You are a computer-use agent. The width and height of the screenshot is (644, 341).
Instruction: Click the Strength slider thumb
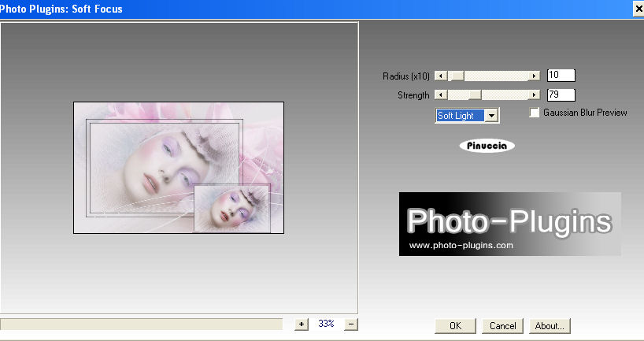475,95
